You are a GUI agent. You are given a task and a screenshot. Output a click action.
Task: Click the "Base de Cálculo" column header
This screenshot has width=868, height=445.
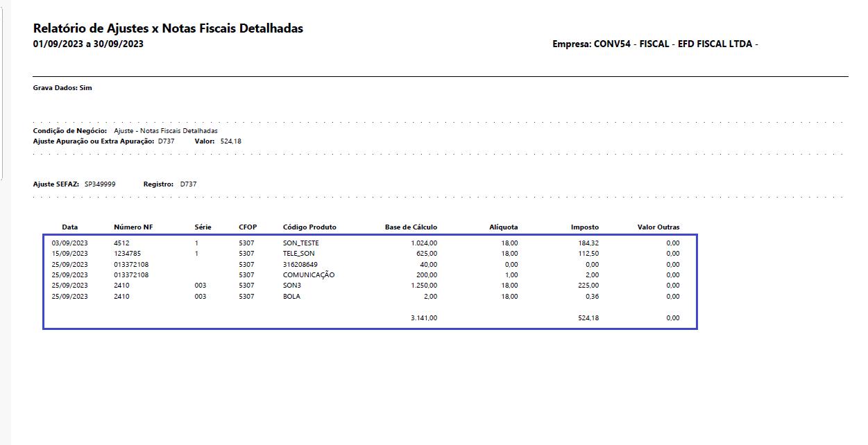tap(411, 227)
